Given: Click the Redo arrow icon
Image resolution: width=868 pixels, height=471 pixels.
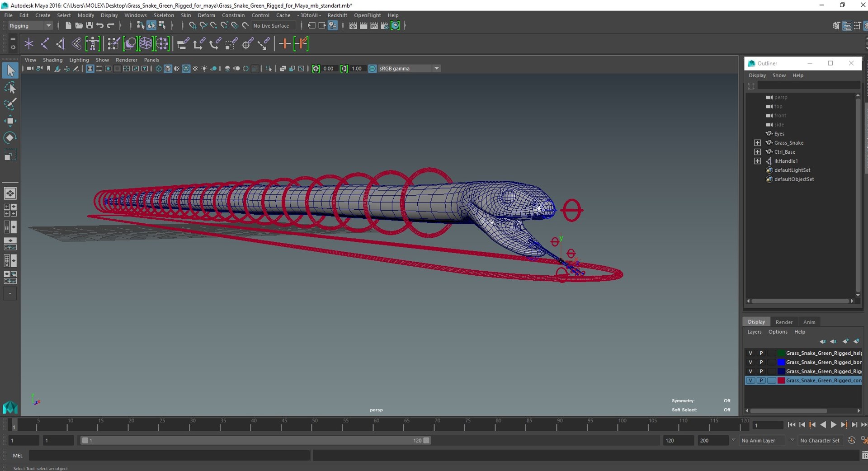Looking at the screenshot, I should point(110,26).
